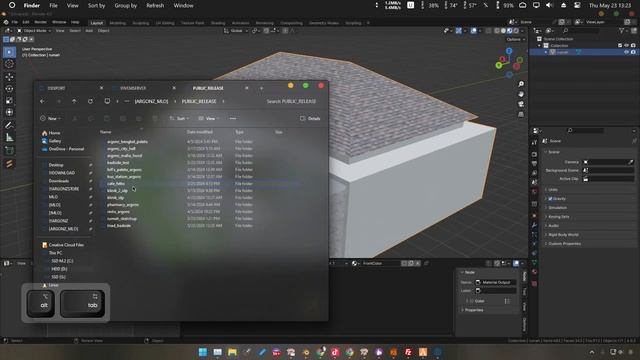Click the viewport zoom magnifier icon
The height and width of the screenshot is (360, 640).
pyautogui.click(x=521, y=84)
